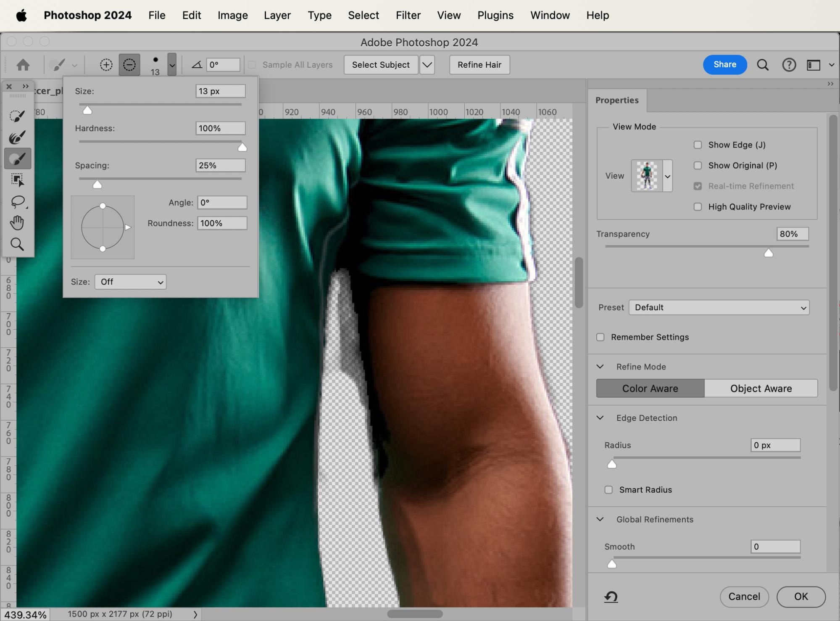Click Cancel in Properties panel
This screenshot has width=840, height=621.
tap(744, 596)
